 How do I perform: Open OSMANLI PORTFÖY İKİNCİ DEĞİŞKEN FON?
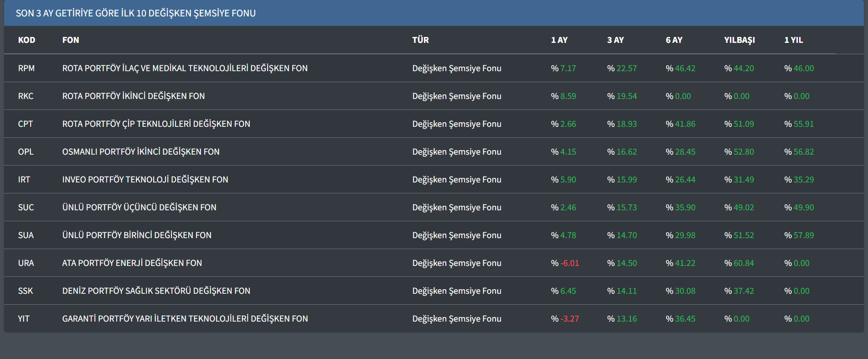(x=140, y=152)
